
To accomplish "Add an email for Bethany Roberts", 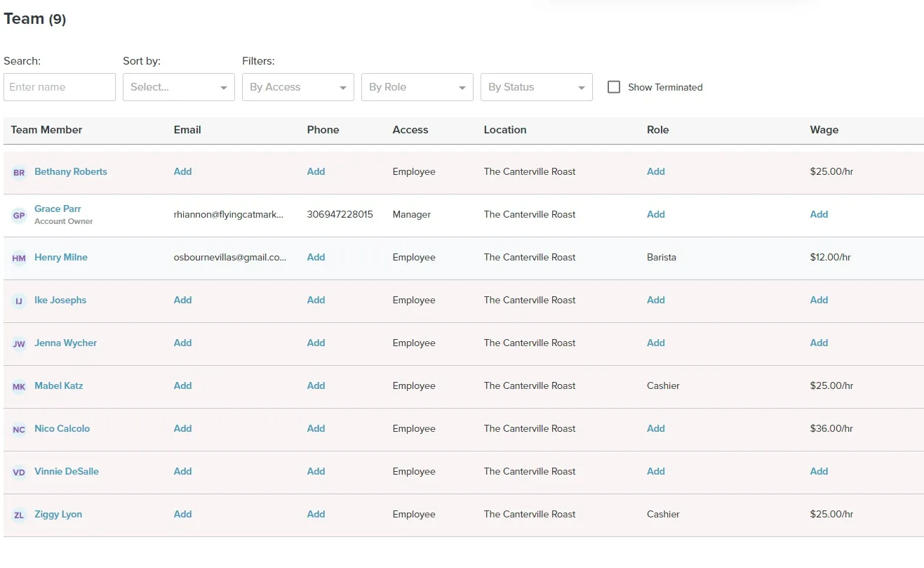I will (183, 171).
